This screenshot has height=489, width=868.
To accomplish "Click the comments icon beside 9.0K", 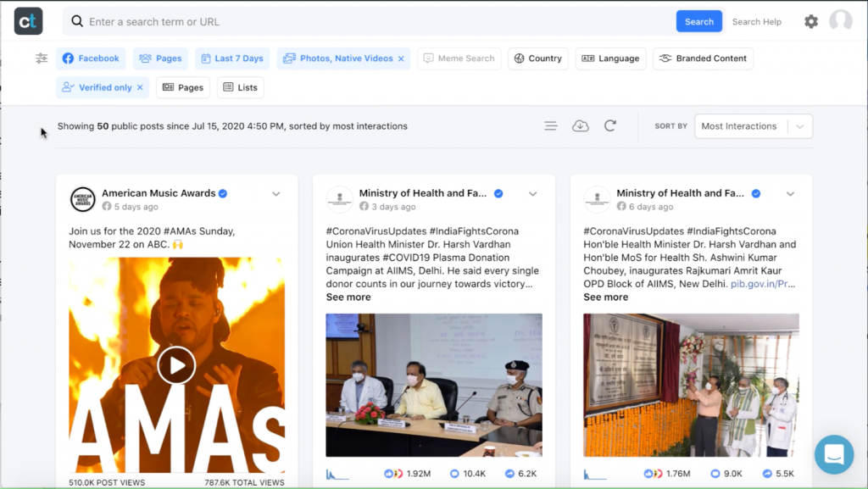I will coord(715,474).
